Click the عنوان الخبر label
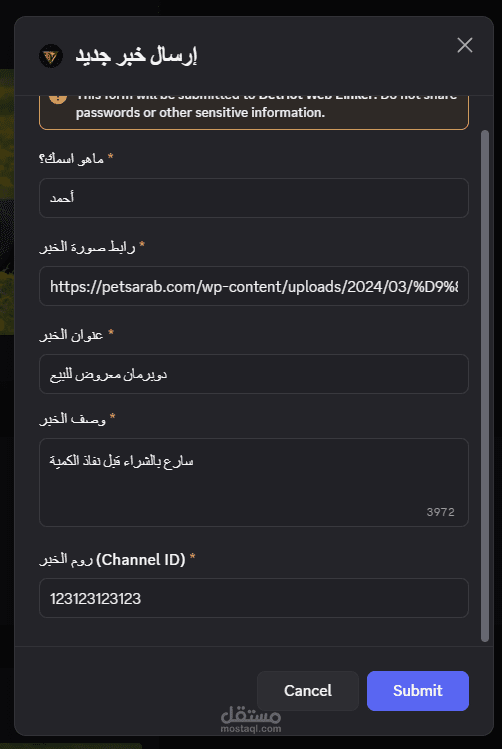The width and height of the screenshot is (502, 749). pos(76,335)
